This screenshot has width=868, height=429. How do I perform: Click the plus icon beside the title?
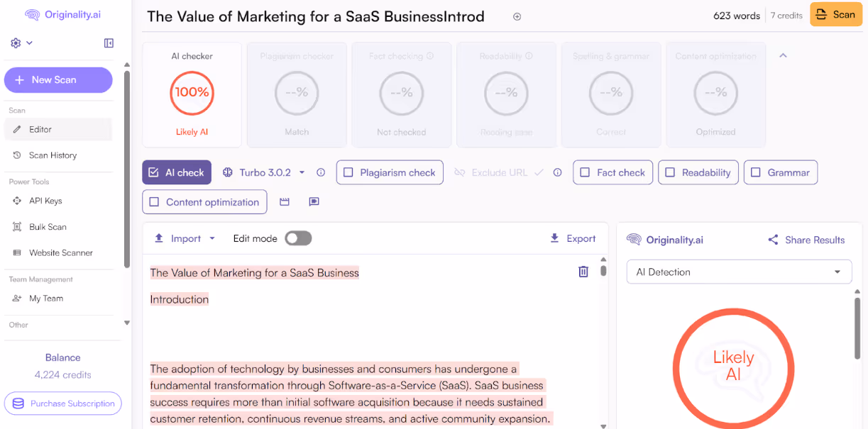click(x=517, y=16)
